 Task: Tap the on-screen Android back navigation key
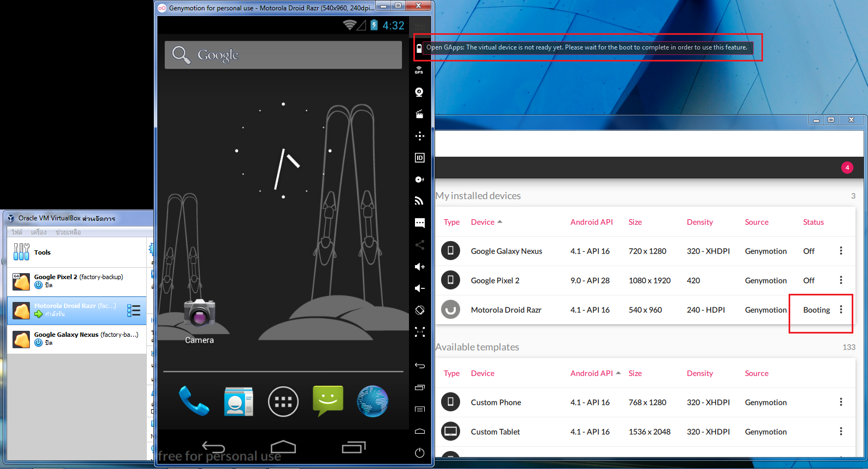pyautogui.click(x=213, y=447)
